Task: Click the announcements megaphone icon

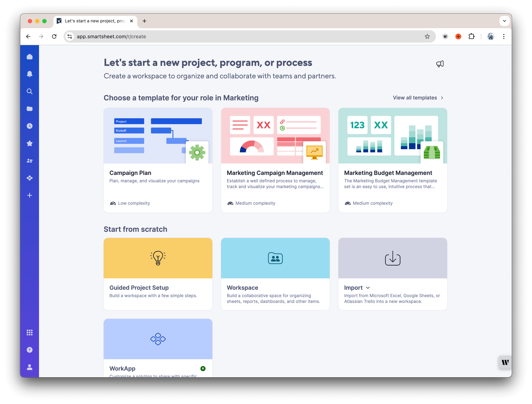Action: tap(440, 64)
